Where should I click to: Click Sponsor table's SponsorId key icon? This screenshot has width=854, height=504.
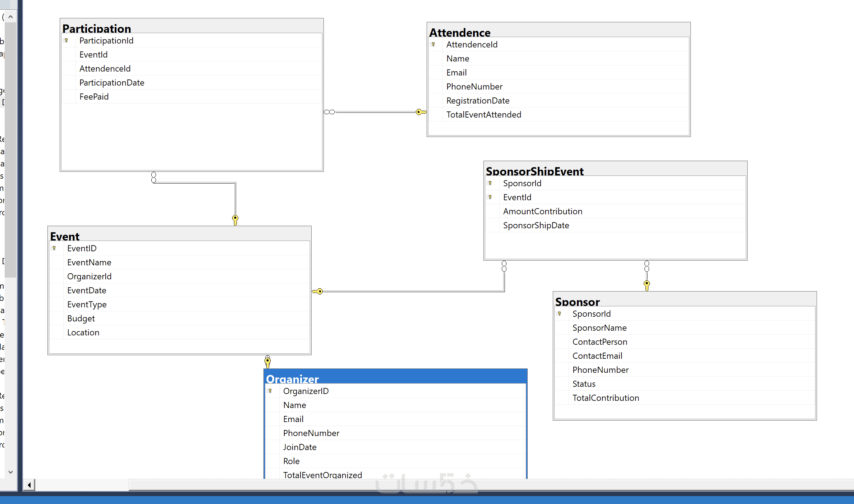[560, 314]
